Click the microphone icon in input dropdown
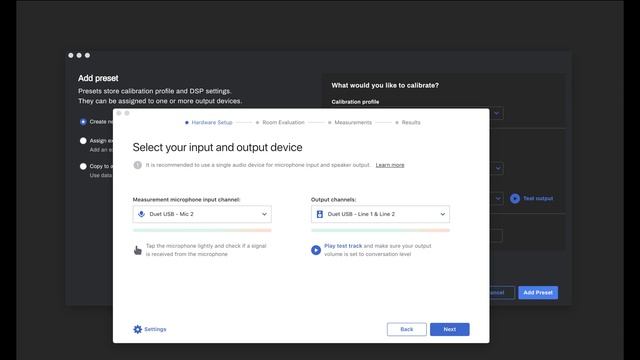This screenshot has width=640, height=360. point(141,214)
